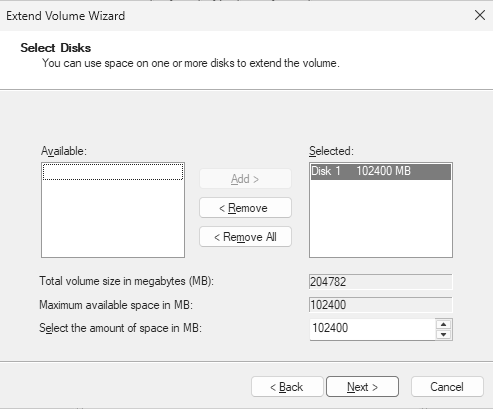Cancel the Extend Volume Wizard
This screenshot has width=493, height=409.
(x=447, y=387)
